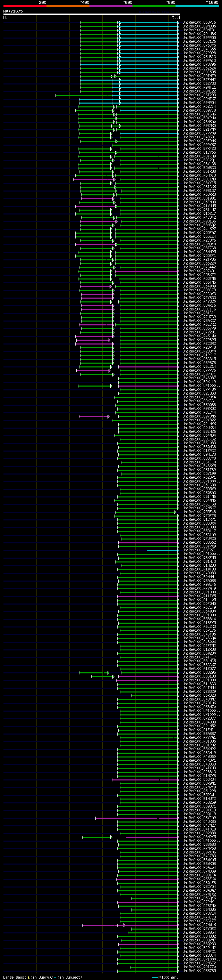The image size is (222, 980).
Task: Click label UniRef100_Q83CY8
Action: (199, 459)
